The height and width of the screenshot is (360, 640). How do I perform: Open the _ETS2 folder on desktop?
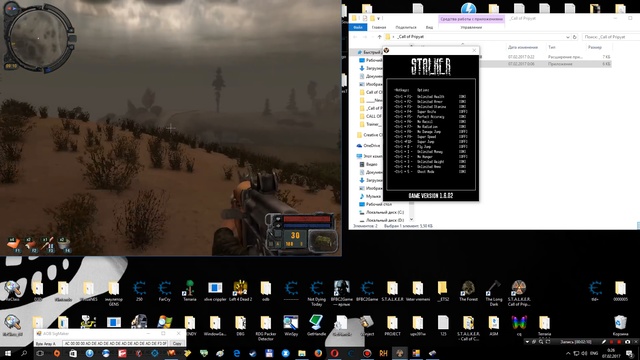(442, 290)
